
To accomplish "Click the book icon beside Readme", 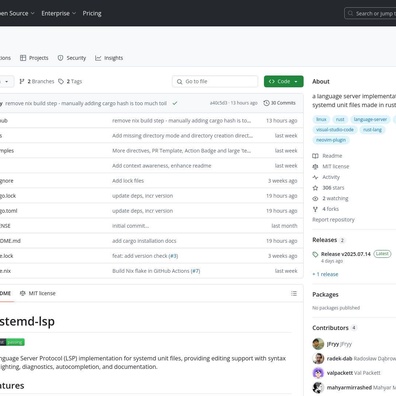I will (315, 156).
